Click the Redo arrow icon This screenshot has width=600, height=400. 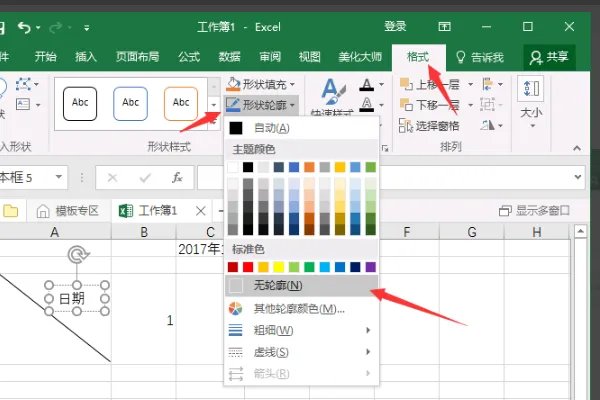[56, 28]
